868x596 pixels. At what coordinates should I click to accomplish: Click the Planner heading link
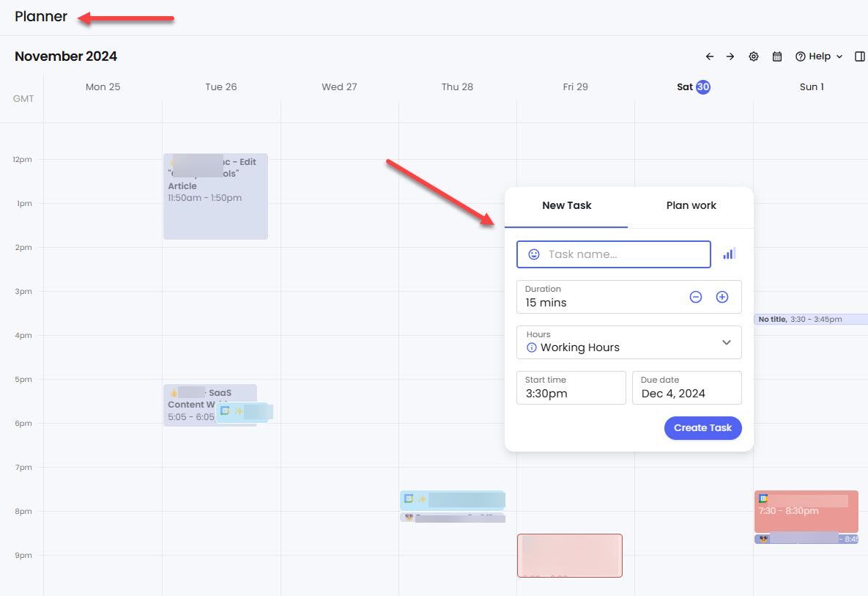(41, 15)
